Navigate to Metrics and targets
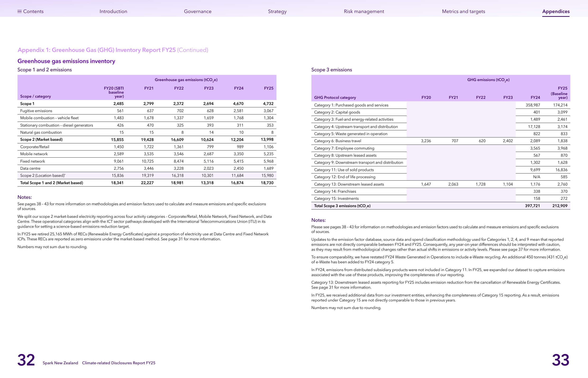 (463, 12)
